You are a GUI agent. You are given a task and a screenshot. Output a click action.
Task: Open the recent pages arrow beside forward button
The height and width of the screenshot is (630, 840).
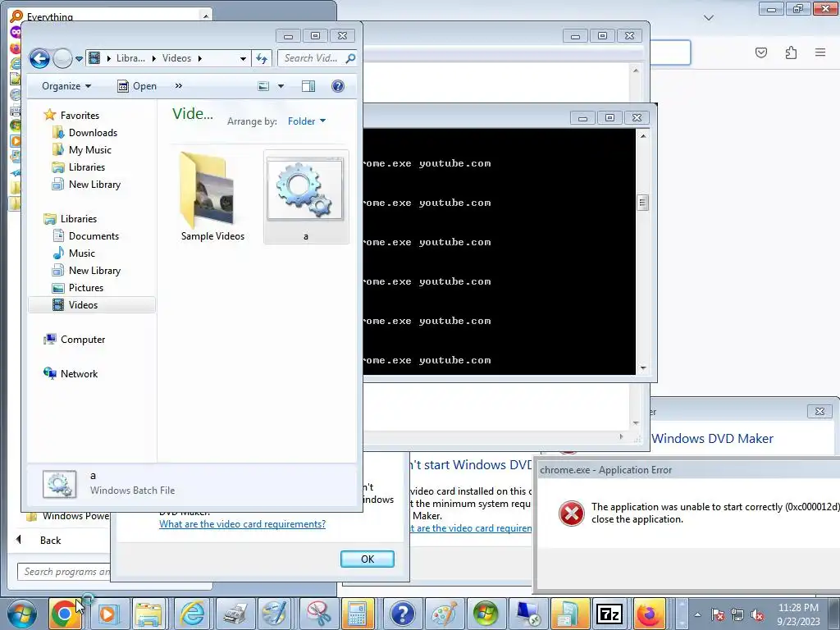click(79, 59)
